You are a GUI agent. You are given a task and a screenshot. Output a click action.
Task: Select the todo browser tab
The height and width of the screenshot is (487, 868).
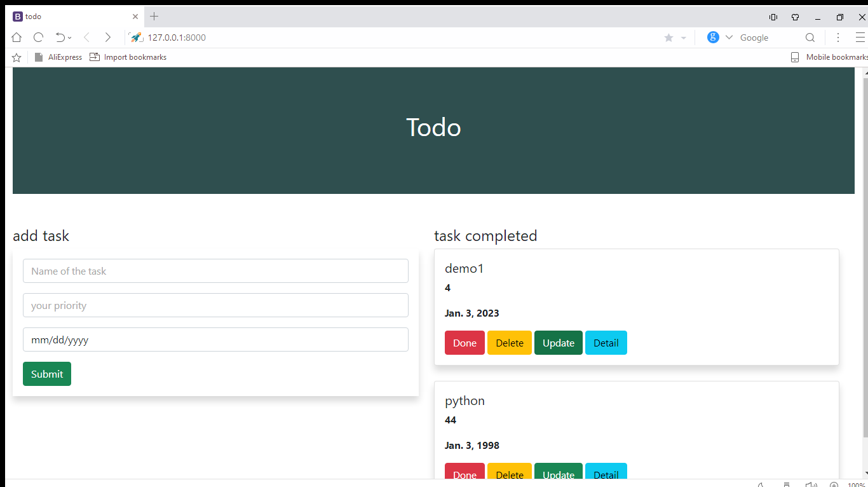point(64,17)
